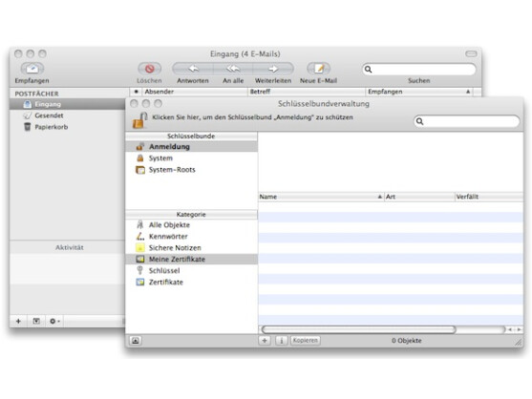Add a keychain item with plus button

click(x=265, y=341)
